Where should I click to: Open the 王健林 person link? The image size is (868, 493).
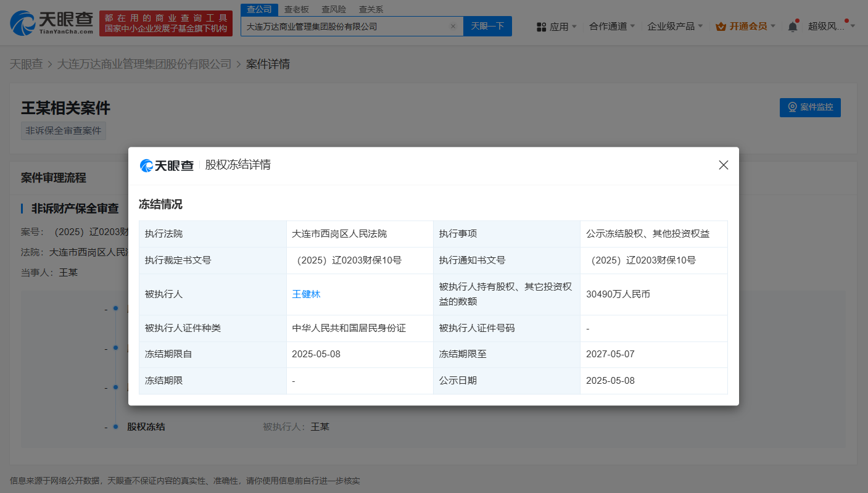pyautogui.click(x=306, y=294)
